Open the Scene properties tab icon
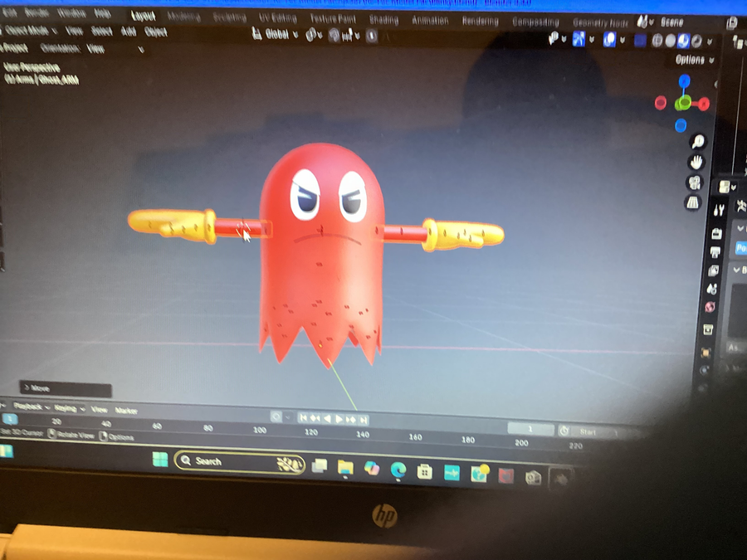Screen dimensions: 747x560 coord(712,289)
